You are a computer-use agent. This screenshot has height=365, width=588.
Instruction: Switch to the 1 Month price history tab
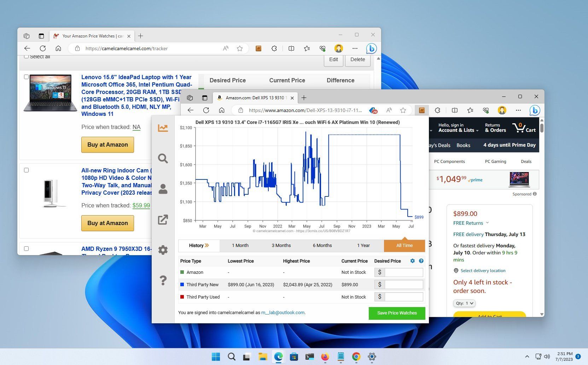(x=240, y=245)
